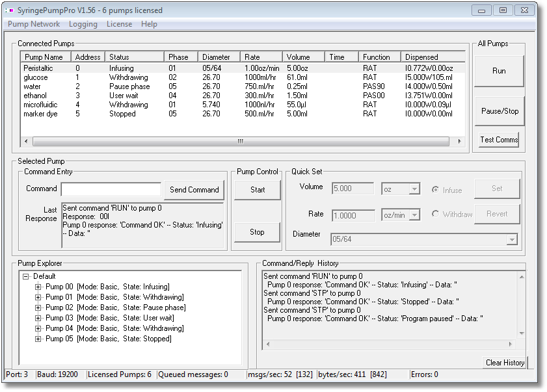Select the glucose pump row
547x392 pixels.
tap(243, 77)
